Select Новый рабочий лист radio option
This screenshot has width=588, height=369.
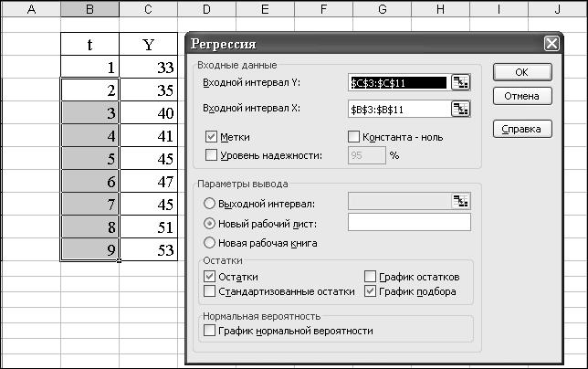(x=209, y=224)
